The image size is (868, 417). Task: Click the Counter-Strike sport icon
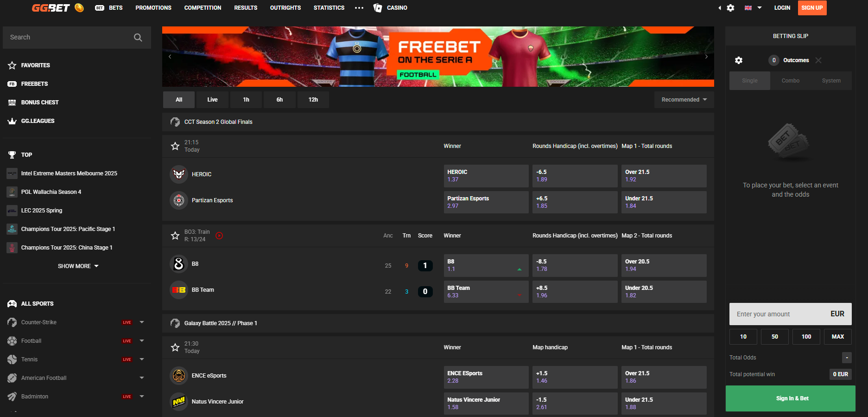tap(12, 322)
